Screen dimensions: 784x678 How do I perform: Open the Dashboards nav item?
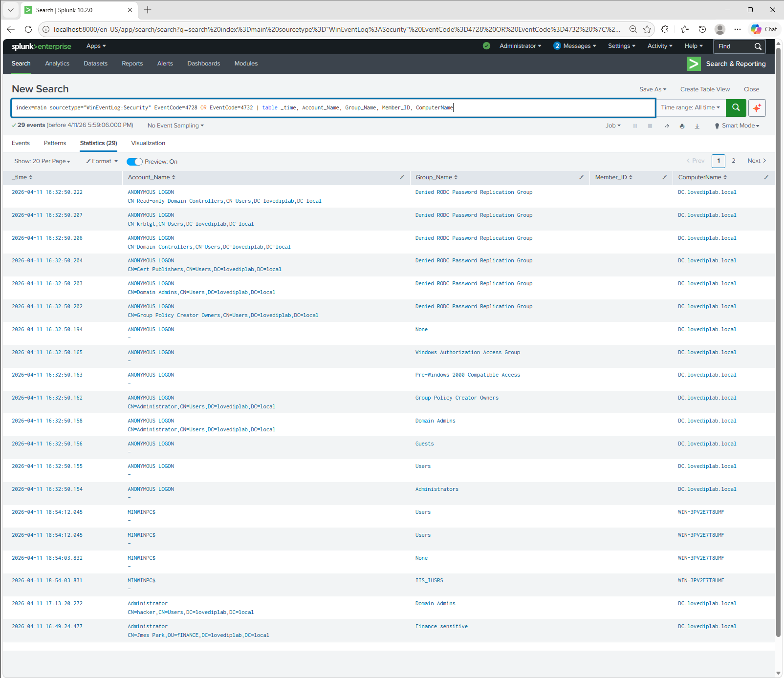[203, 64]
